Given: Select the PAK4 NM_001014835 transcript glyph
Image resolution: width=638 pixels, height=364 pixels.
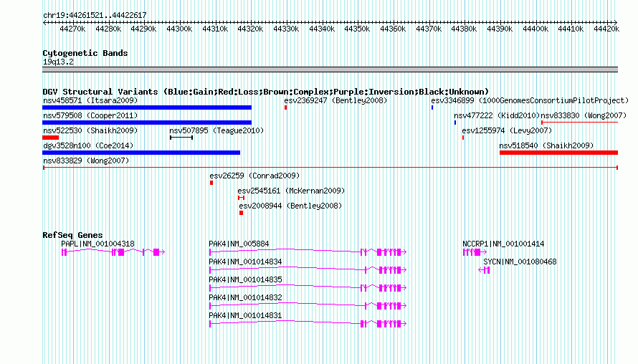Looking at the screenshot, I should (308, 288).
